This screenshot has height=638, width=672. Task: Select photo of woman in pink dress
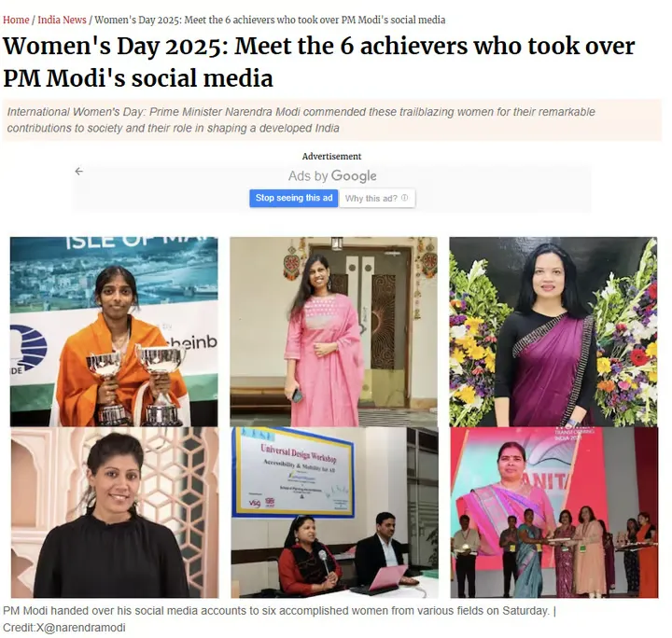point(333,331)
